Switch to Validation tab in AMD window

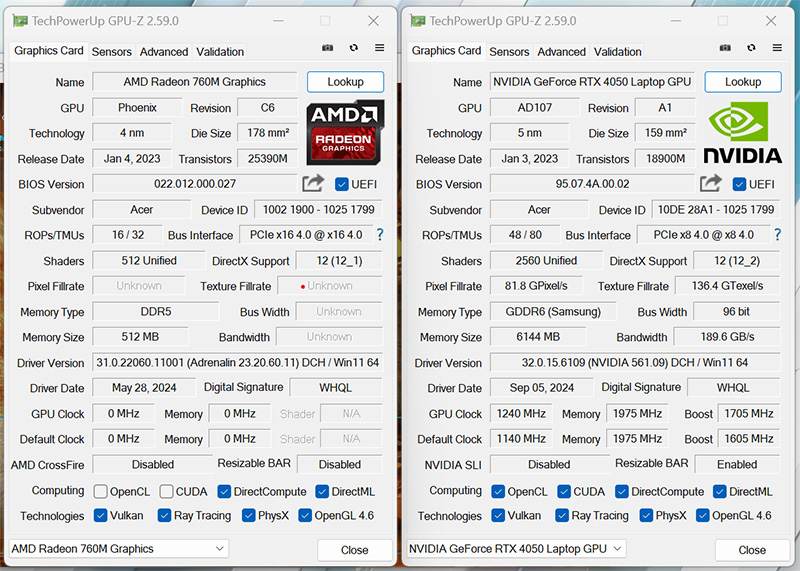coord(220,52)
